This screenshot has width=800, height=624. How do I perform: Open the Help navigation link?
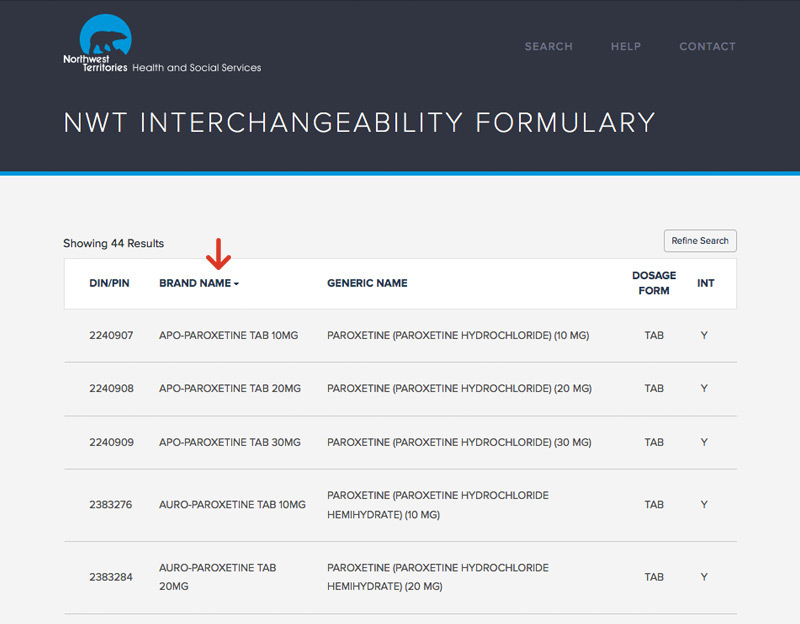click(626, 46)
